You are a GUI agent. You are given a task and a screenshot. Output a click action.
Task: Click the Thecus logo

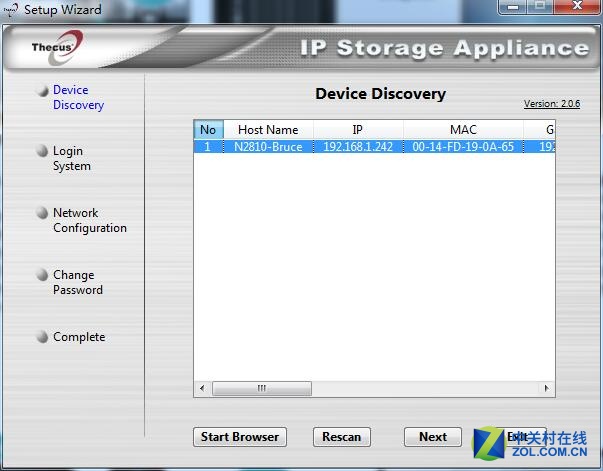click(x=57, y=47)
